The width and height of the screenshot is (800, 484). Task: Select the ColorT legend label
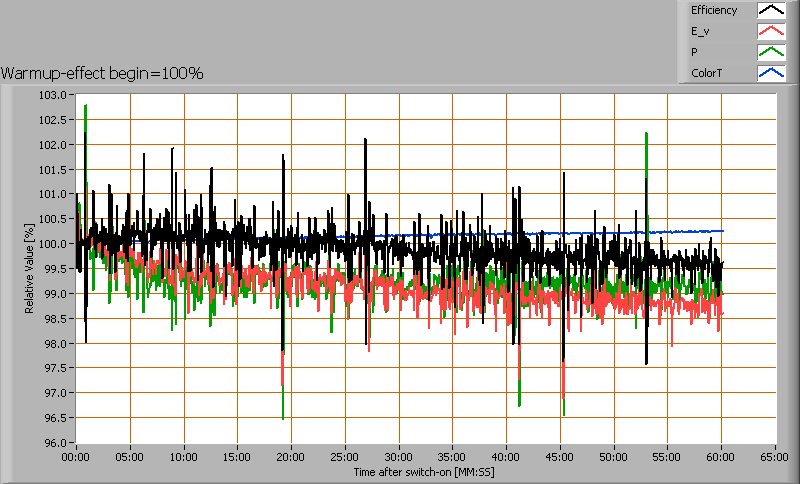coord(706,73)
